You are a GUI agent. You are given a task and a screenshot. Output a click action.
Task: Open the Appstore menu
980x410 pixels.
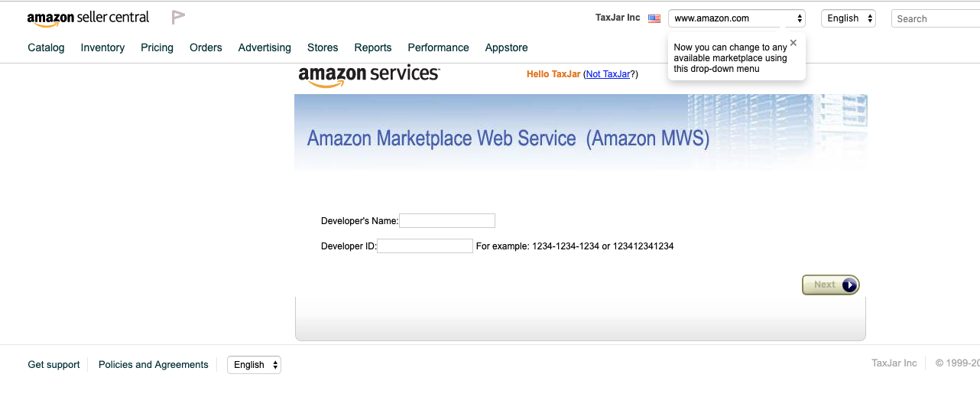pyautogui.click(x=506, y=47)
